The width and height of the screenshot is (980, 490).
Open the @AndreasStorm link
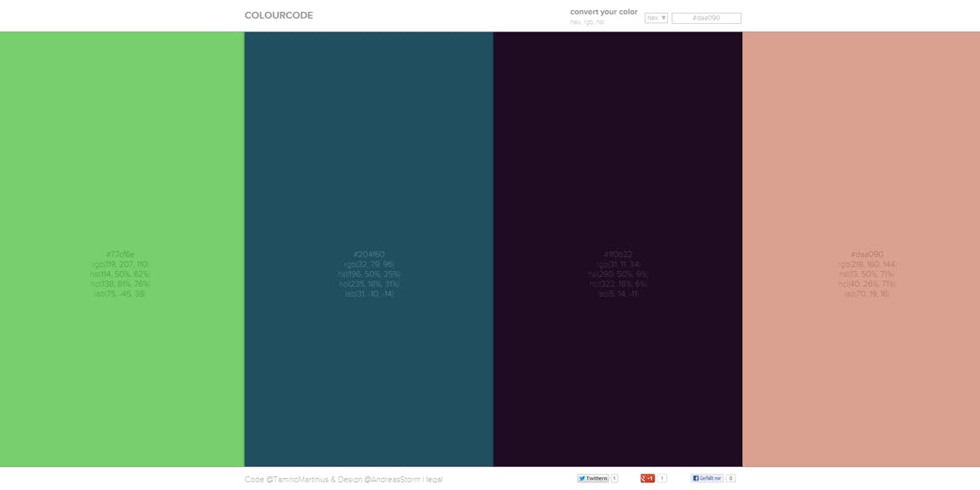392,480
